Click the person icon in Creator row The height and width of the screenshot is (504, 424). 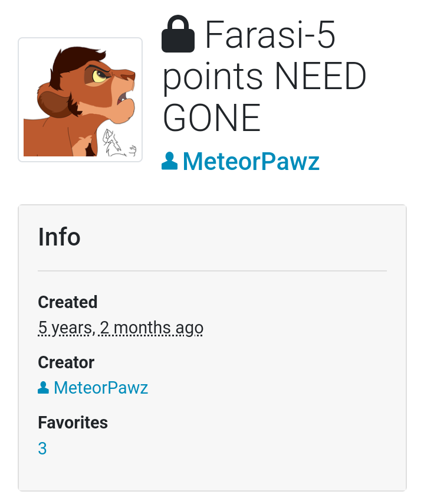[x=44, y=388]
